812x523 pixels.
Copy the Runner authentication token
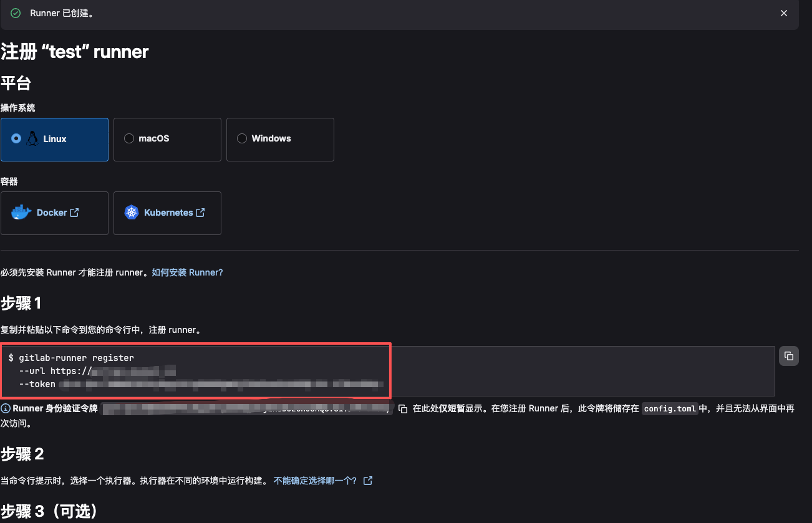click(x=403, y=409)
